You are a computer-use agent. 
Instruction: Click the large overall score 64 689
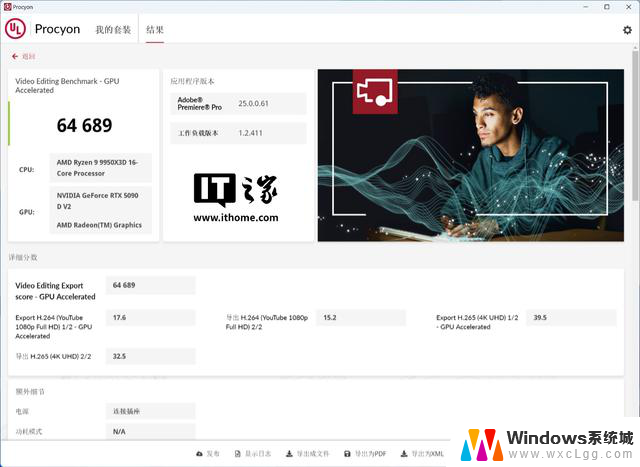pyautogui.click(x=84, y=125)
